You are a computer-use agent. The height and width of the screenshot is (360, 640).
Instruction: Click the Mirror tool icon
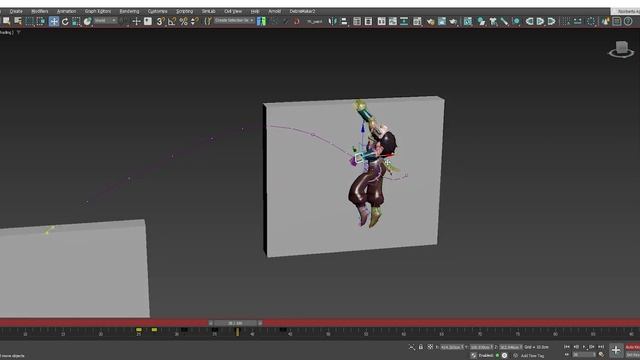click(333, 21)
